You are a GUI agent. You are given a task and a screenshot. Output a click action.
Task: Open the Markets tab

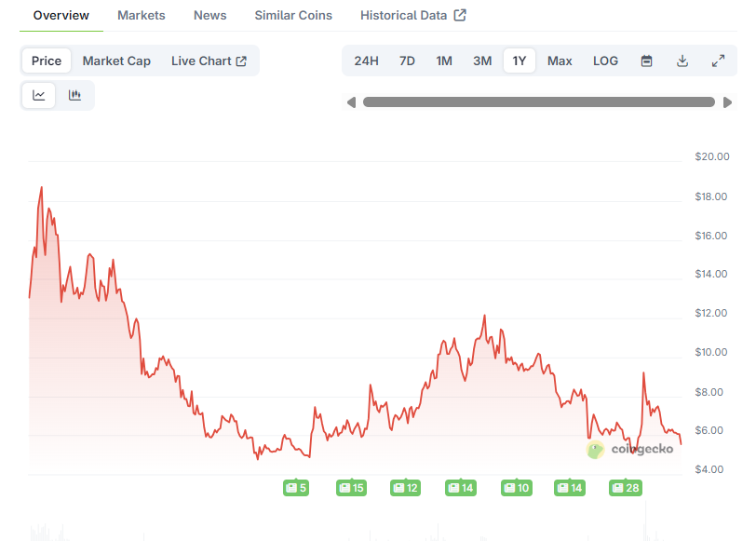tap(142, 15)
